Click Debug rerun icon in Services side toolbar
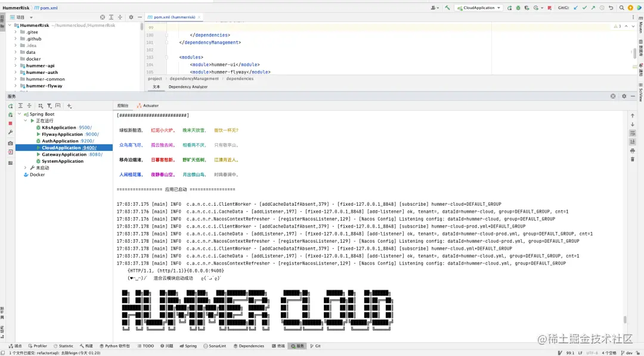This screenshot has width=644, height=356. point(10,115)
